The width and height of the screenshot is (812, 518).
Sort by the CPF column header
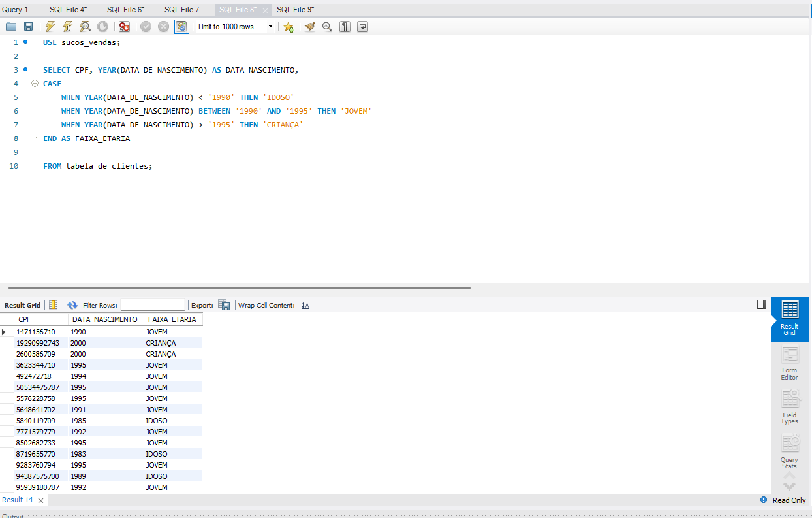point(41,319)
